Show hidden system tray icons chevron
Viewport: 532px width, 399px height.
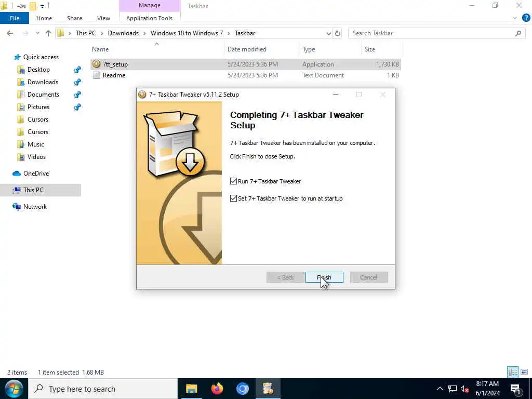click(440, 389)
